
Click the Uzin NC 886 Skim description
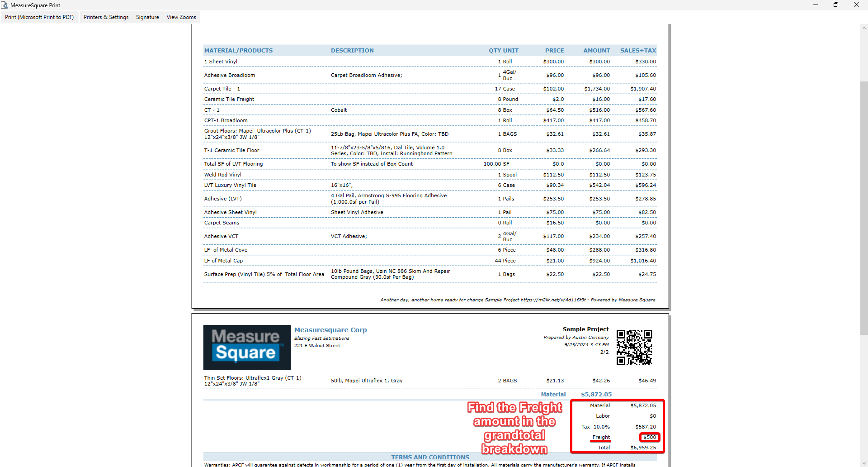pyautogui.click(x=391, y=274)
